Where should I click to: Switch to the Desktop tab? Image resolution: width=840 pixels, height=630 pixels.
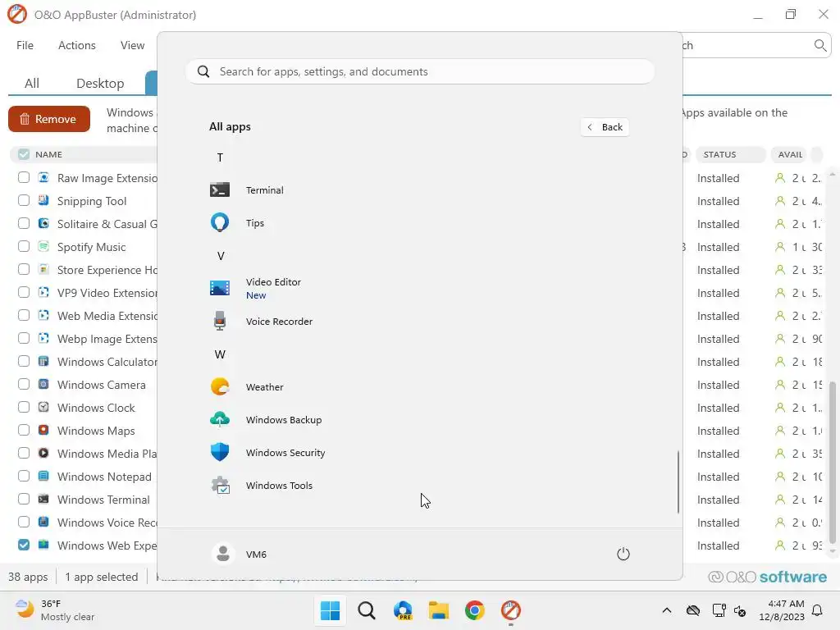point(100,83)
